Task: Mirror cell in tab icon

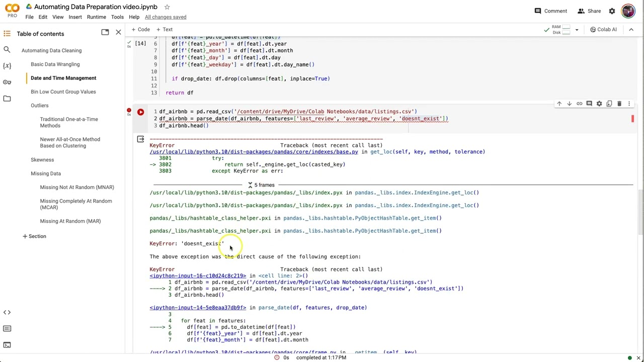Action: coord(609,104)
